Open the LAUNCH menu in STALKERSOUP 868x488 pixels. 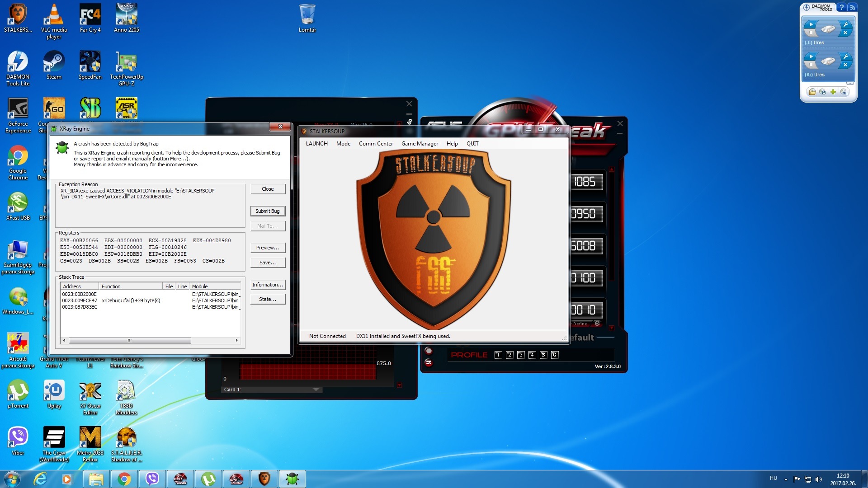(316, 144)
